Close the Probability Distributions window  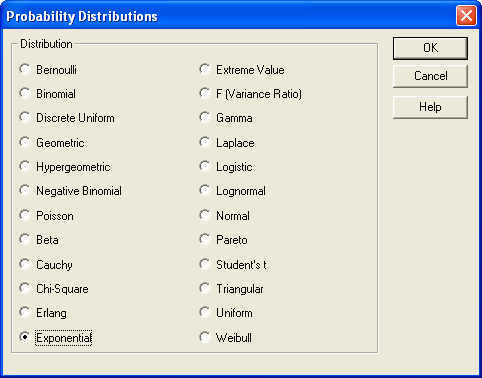coord(466,15)
